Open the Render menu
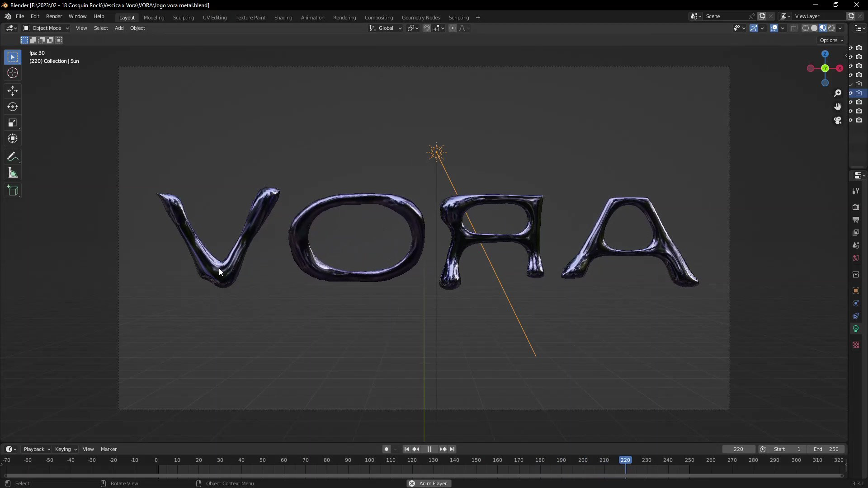 [x=54, y=16]
